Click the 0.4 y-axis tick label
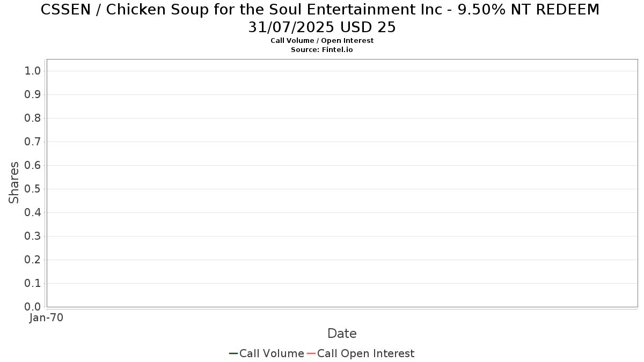This screenshot has height=362, width=644. tap(33, 213)
